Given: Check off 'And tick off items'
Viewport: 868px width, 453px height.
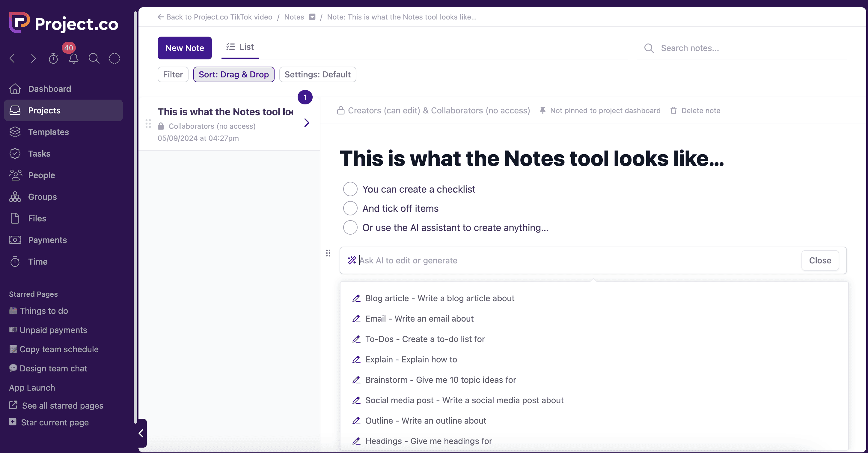Looking at the screenshot, I should pyautogui.click(x=350, y=208).
